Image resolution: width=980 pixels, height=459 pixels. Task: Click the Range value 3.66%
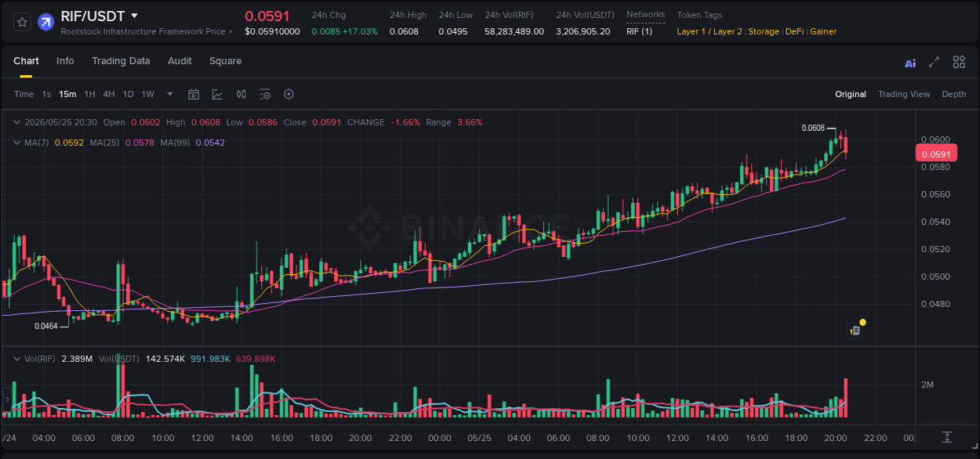tap(470, 122)
